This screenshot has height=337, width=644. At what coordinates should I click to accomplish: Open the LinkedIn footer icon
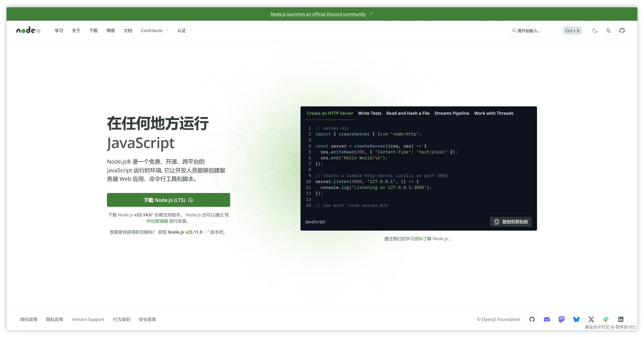pos(621,319)
